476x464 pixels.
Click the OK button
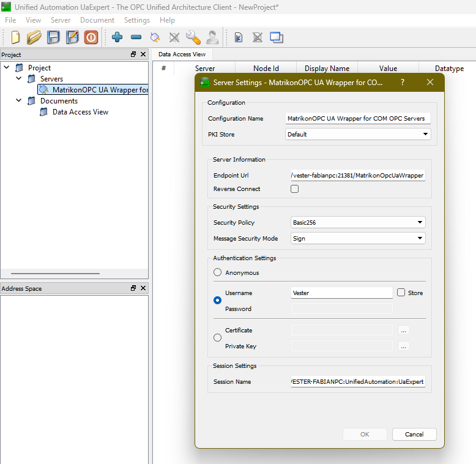click(365, 434)
